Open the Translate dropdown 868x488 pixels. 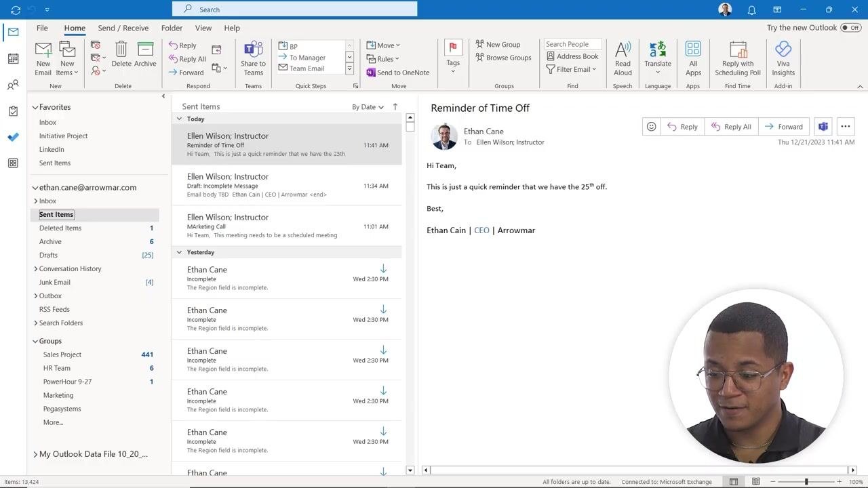pyautogui.click(x=657, y=59)
